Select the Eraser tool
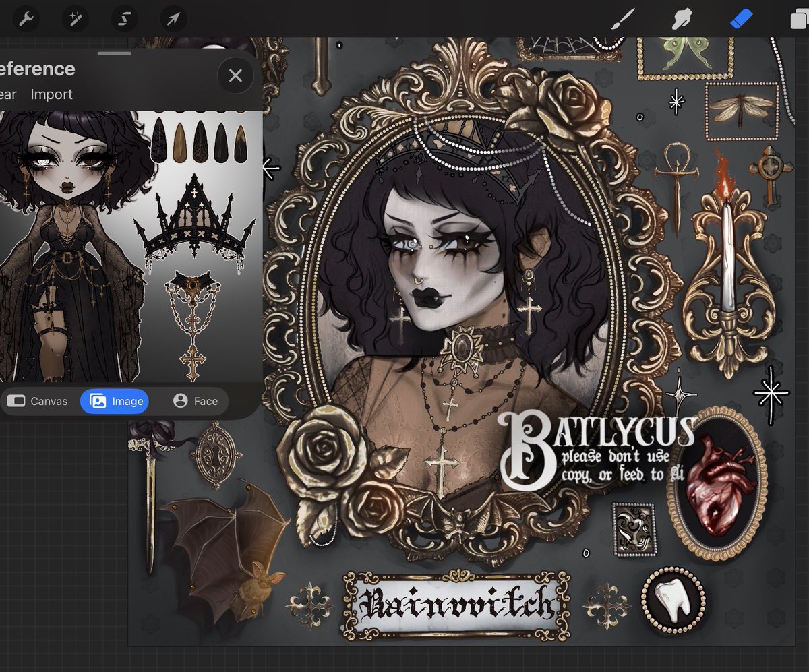 [x=741, y=20]
